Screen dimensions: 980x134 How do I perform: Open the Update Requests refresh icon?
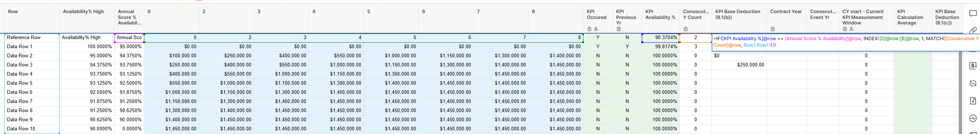coord(972,83)
